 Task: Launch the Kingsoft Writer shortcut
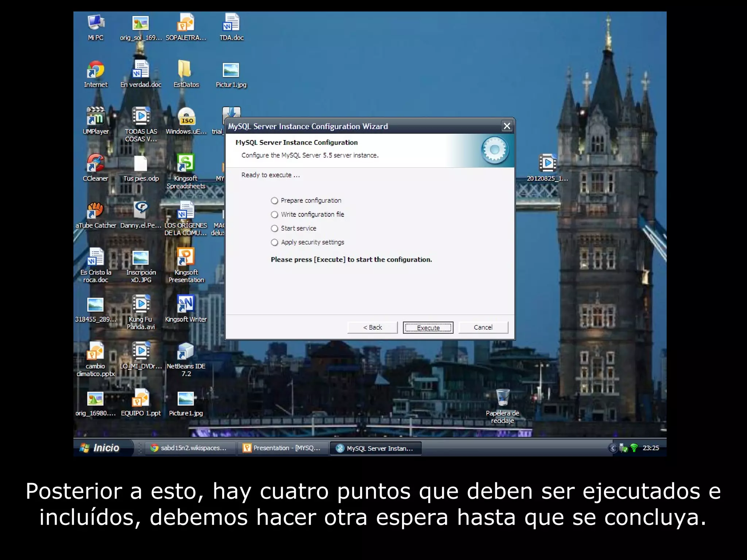(x=186, y=304)
